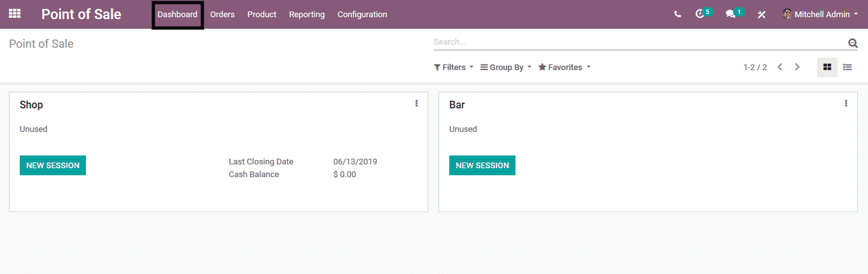
Task: Click the debug tools wrench icon
Action: pyautogui.click(x=761, y=14)
